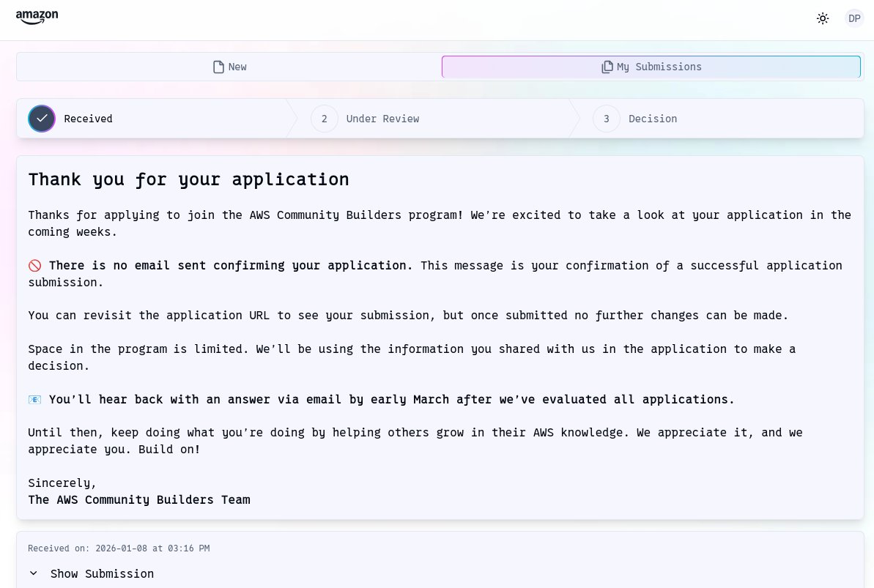This screenshot has height=588, width=874.
Task: Click the Amazon logo
Action: tap(37, 18)
